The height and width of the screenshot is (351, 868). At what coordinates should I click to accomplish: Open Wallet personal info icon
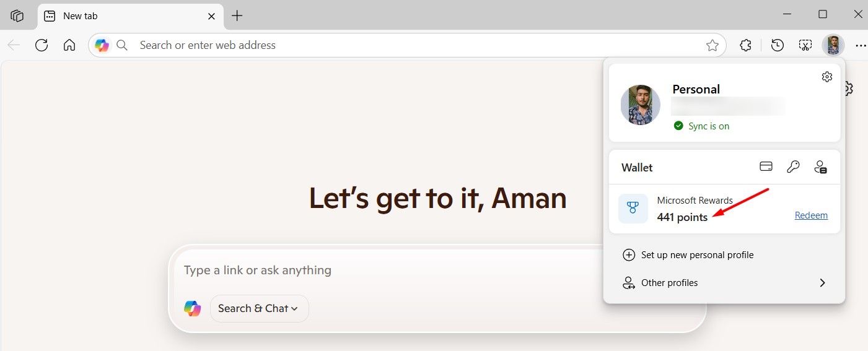821,167
